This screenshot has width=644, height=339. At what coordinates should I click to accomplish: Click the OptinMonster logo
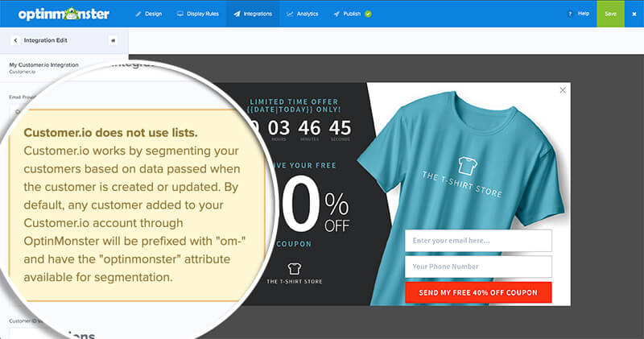pyautogui.click(x=64, y=14)
